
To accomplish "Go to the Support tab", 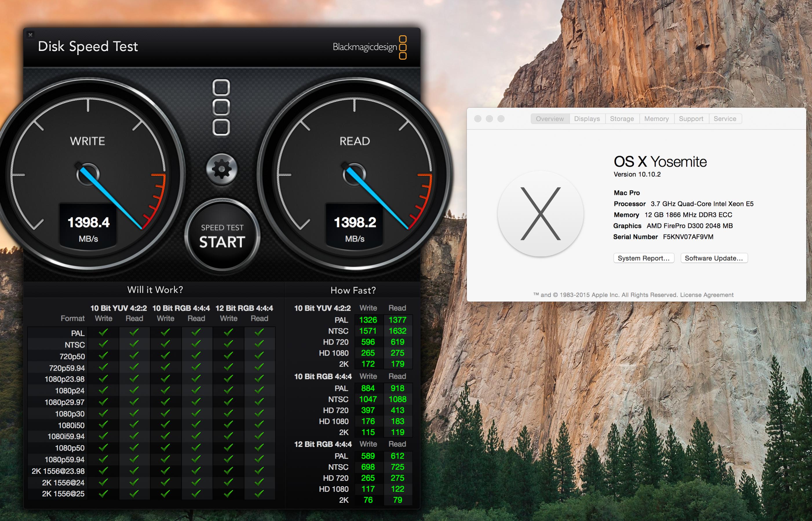I will tap(691, 119).
